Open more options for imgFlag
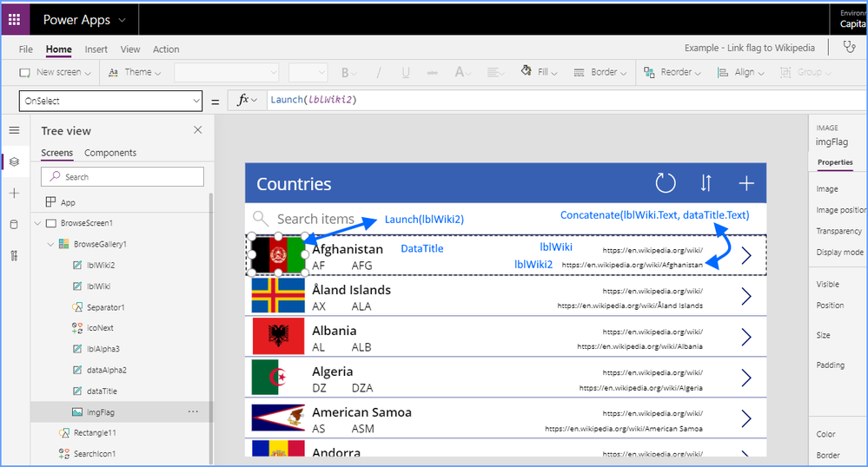The width and height of the screenshot is (868, 467). (x=193, y=411)
